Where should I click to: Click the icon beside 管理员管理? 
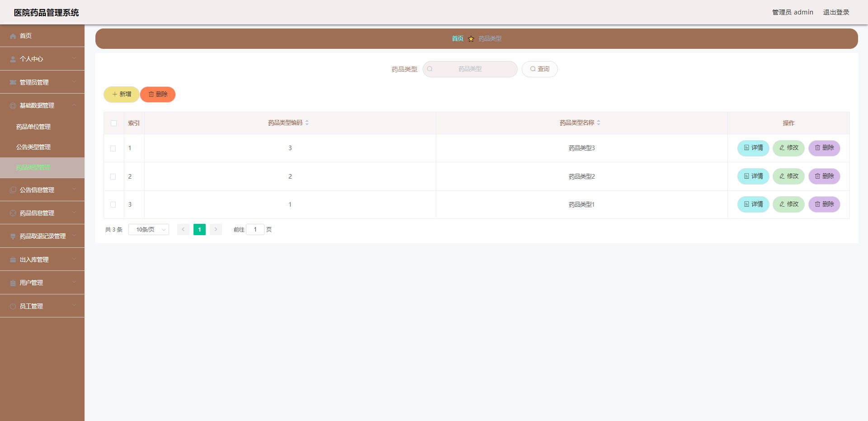pos(13,82)
